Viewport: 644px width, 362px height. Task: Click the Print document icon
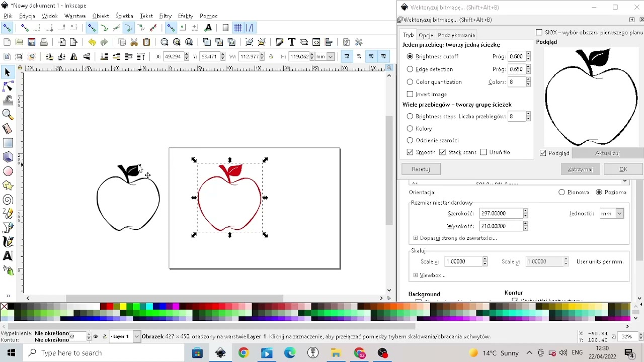tap(44, 42)
